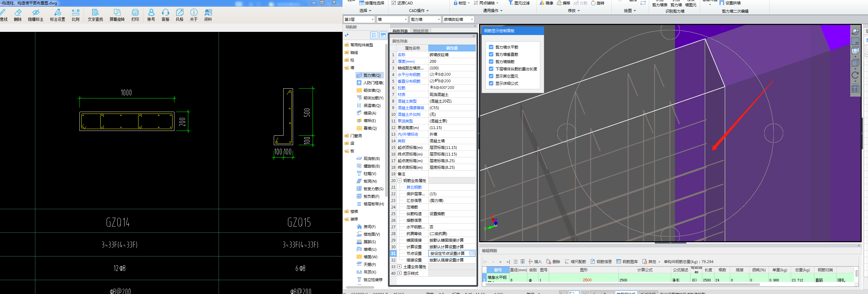Open 客服 (customer service) in the DWG viewer
868x294 pixels.
[166, 15]
